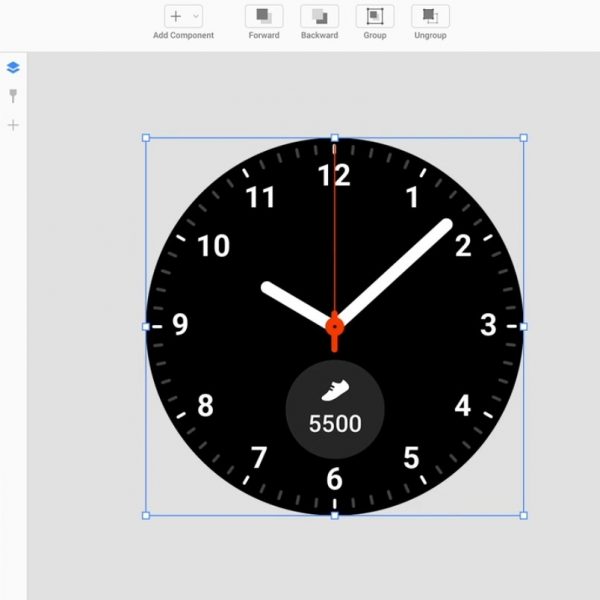Image resolution: width=600 pixels, height=600 pixels.
Task: Click the top-right selection handle
Action: point(523,138)
